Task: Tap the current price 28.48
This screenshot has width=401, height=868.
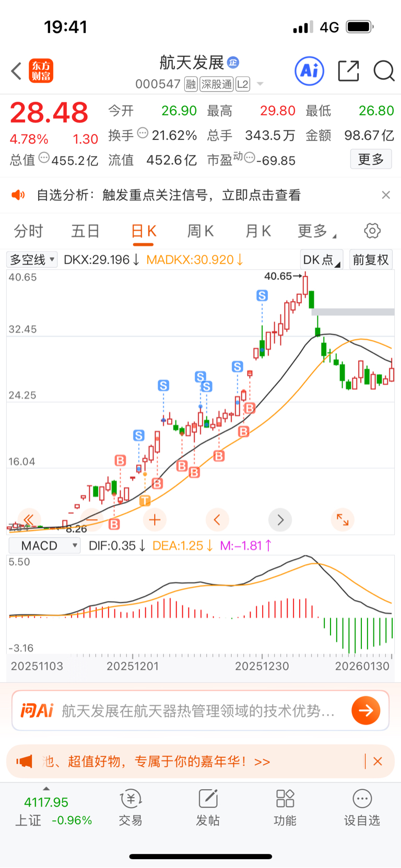Action: (49, 113)
